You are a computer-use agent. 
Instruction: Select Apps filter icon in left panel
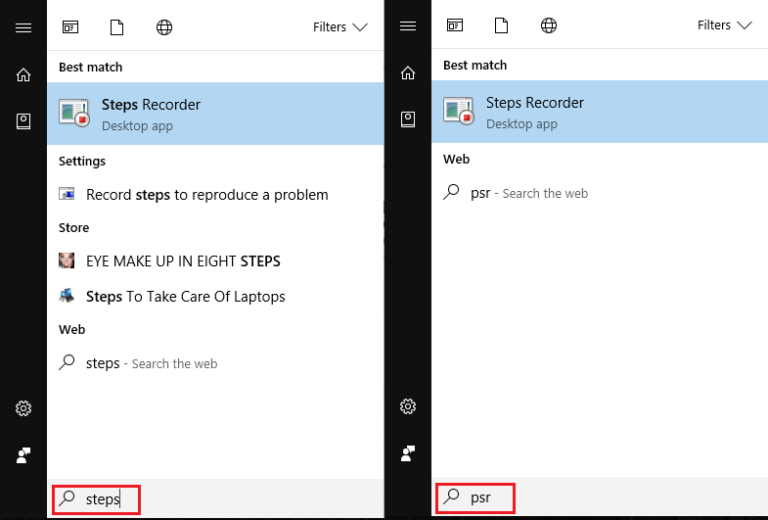point(71,27)
